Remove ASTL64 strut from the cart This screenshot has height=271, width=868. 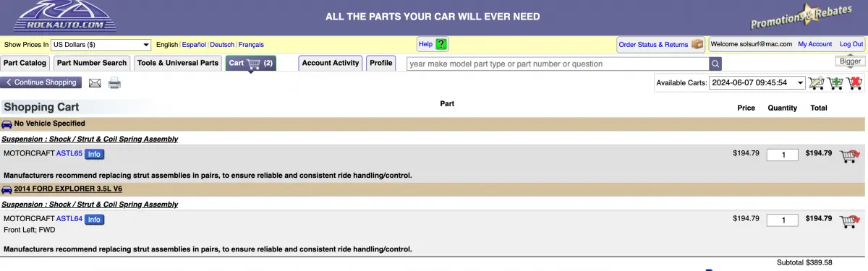pyautogui.click(x=849, y=221)
